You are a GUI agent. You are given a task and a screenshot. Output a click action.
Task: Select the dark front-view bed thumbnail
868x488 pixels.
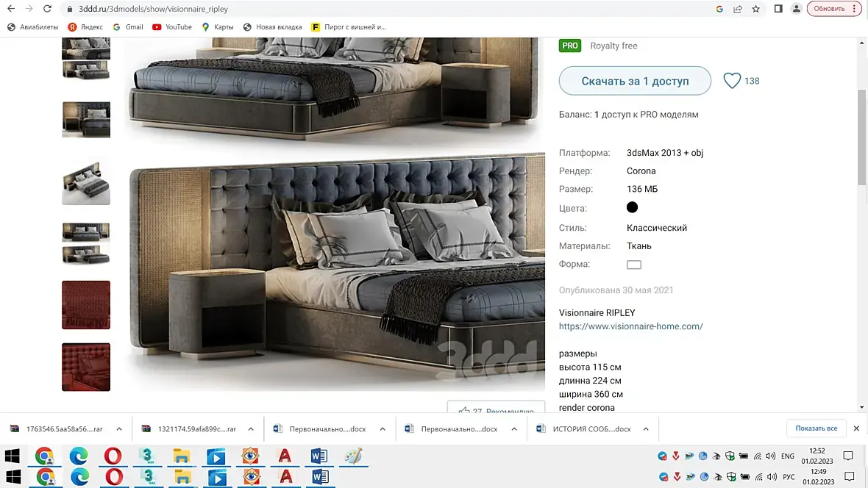point(86,120)
